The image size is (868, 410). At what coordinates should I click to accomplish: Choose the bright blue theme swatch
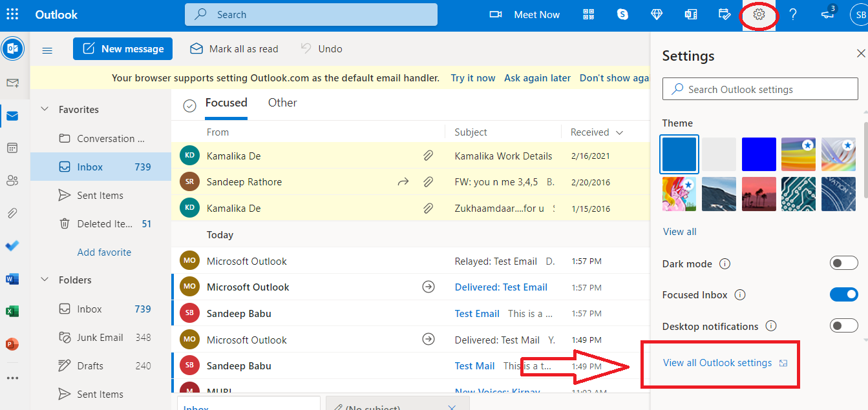pyautogui.click(x=758, y=154)
